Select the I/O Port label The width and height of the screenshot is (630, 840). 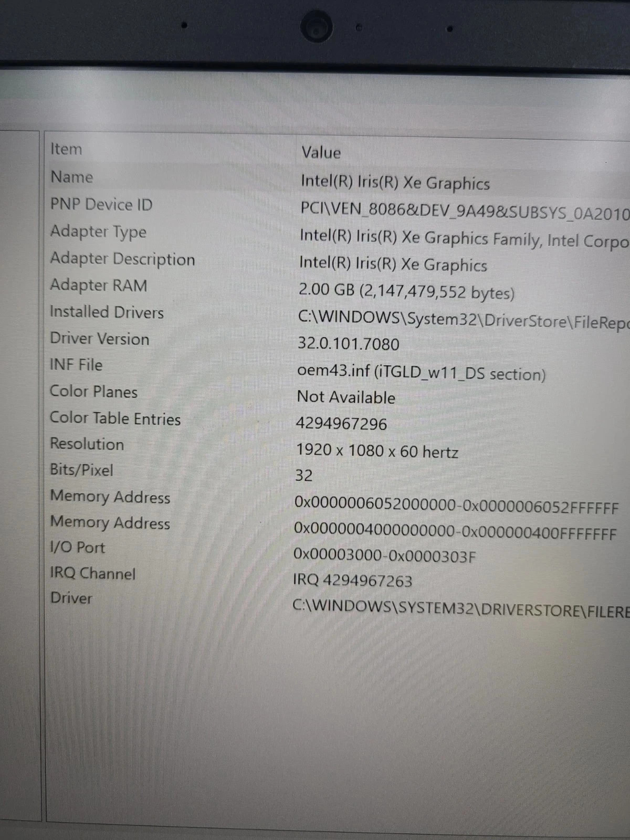(77, 548)
